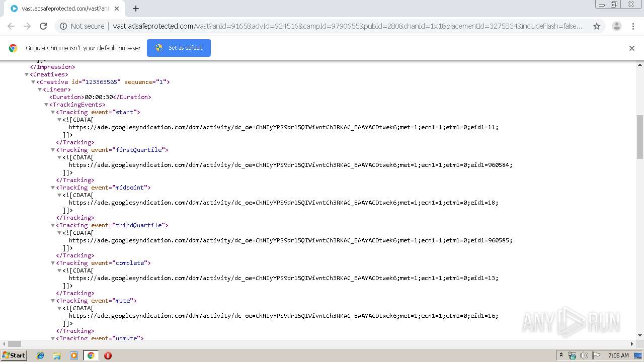The width and height of the screenshot is (644, 362).
Task: Open a new tab with plus button
Action: [x=135, y=9]
